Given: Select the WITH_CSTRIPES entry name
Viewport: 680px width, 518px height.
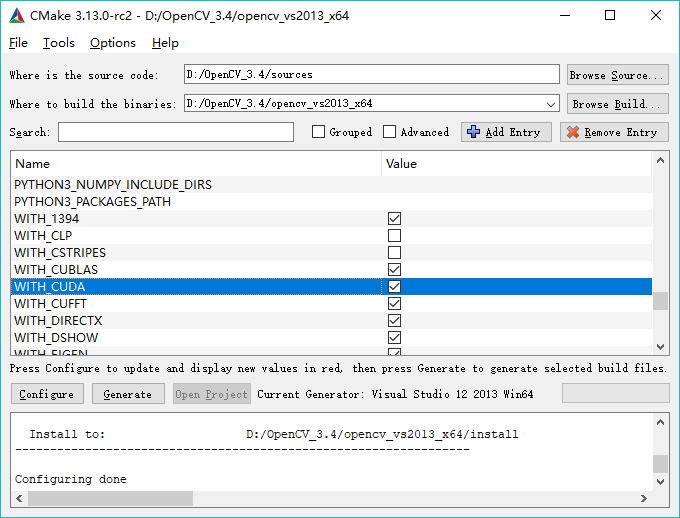Looking at the screenshot, I should coord(60,252).
